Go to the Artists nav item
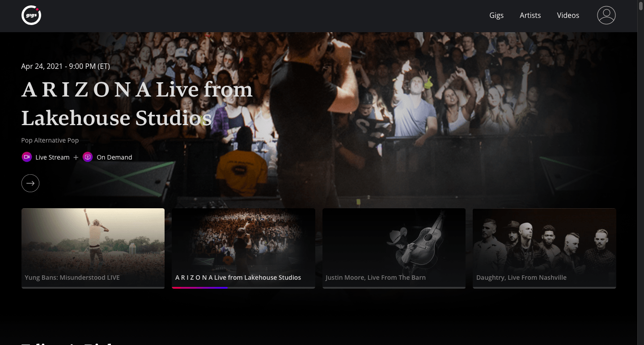Image resolution: width=644 pixels, height=345 pixels. [530, 15]
